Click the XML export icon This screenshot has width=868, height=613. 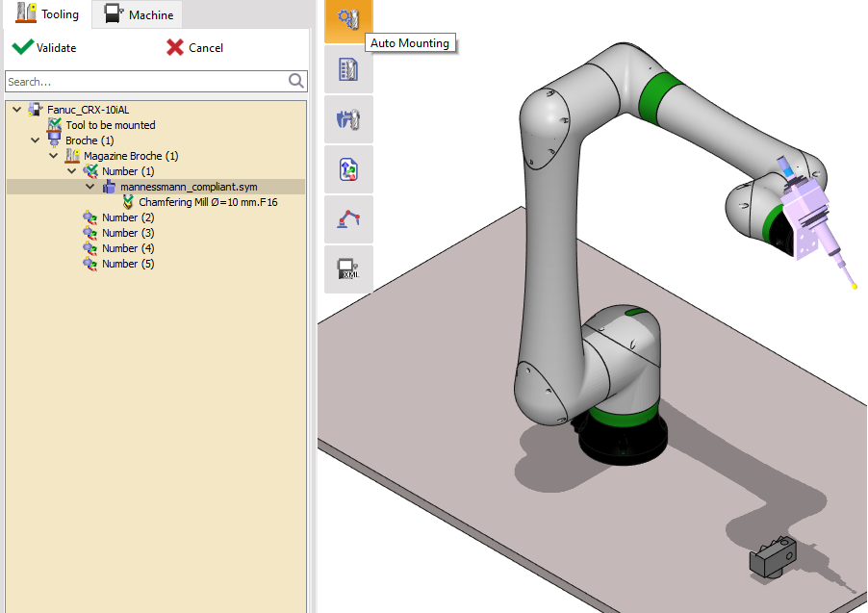click(x=348, y=269)
